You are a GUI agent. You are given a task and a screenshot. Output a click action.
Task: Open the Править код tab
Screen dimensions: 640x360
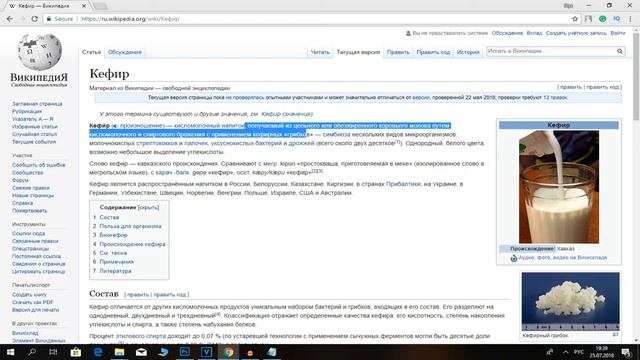click(x=433, y=52)
